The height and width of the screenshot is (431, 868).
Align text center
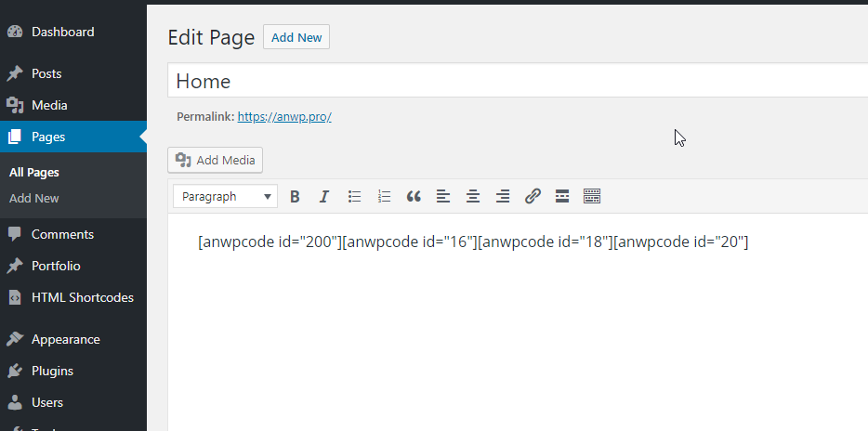(x=473, y=196)
